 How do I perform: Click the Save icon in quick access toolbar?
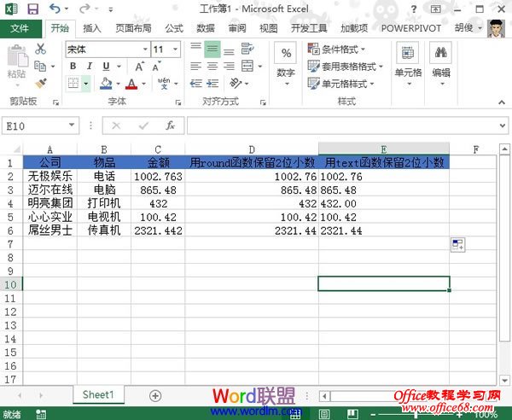tap(33, 9)
